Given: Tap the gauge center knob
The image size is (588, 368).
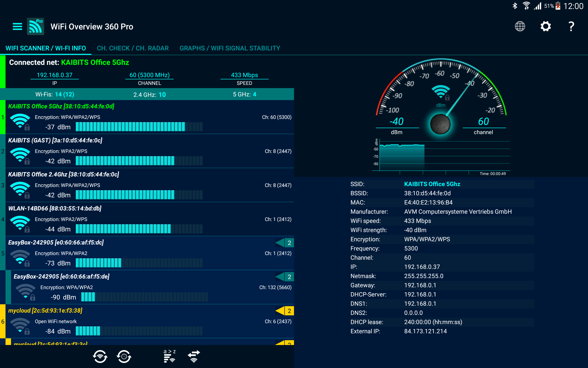Looking at the screenshot, I should click(440, 124).
